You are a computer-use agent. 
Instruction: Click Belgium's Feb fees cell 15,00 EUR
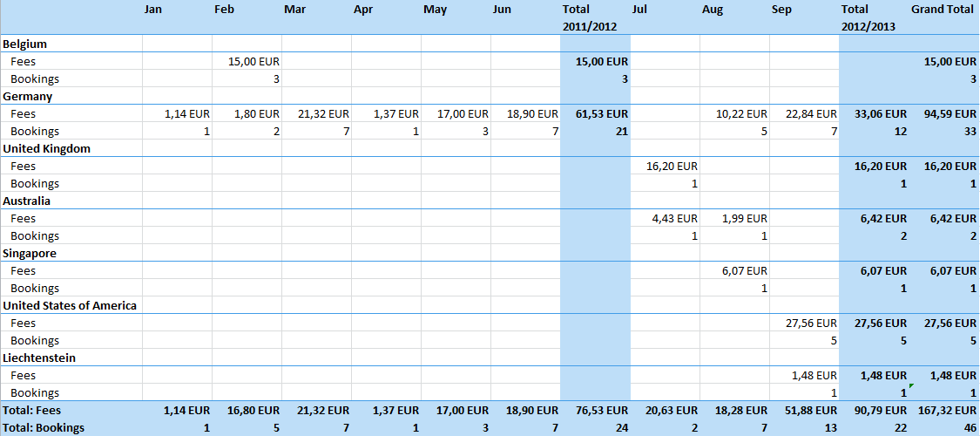[253, 61]
